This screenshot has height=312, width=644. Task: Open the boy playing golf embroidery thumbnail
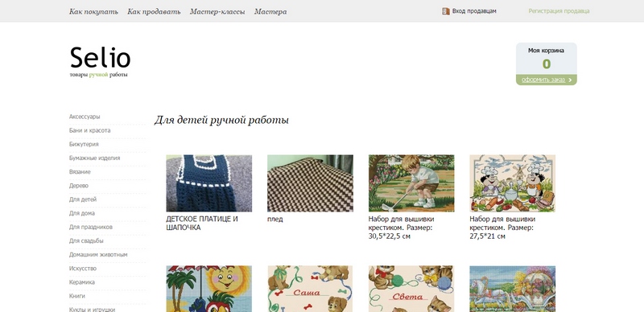click(x=411, y=183)
